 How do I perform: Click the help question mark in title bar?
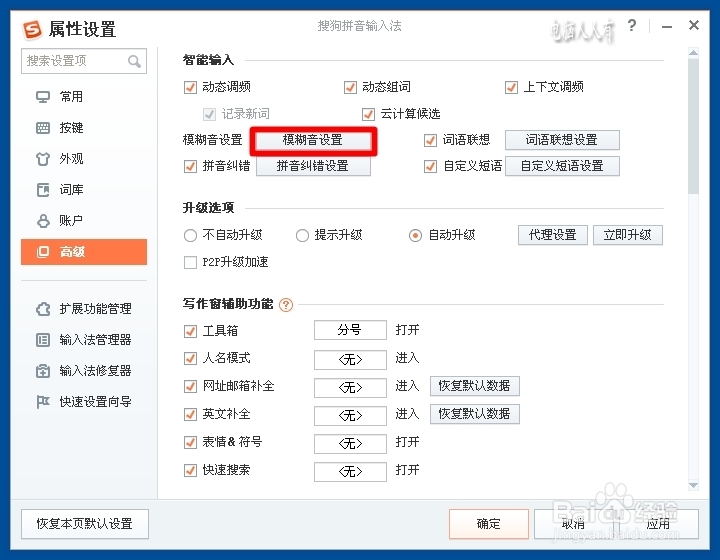(632, 25)
